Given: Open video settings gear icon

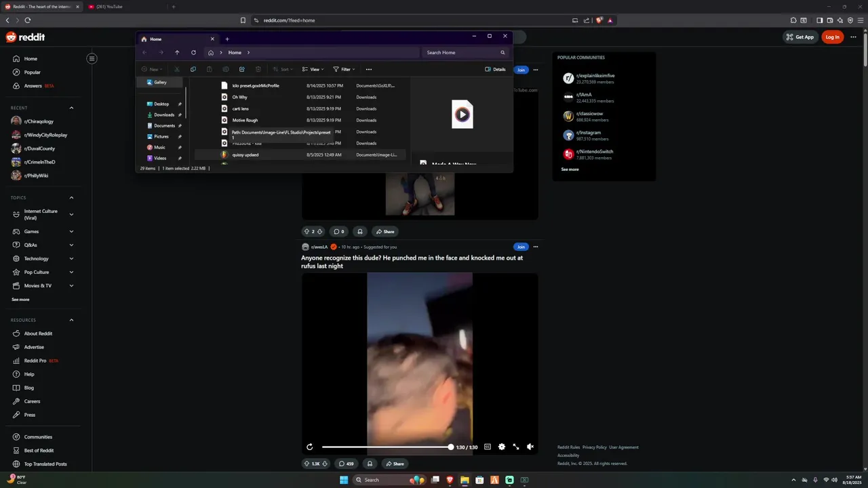Looking at the screenshot, I should (x=502, y=447).
